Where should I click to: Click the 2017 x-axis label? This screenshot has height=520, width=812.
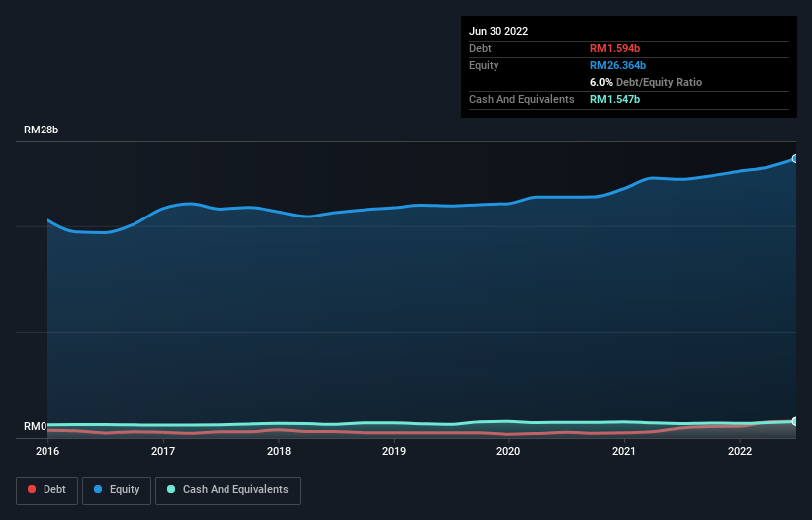point(163,451)
